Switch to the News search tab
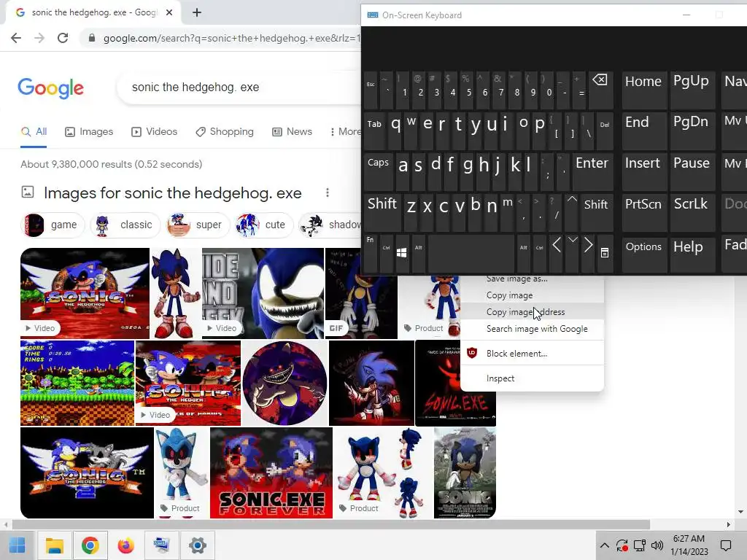 click(292, 132)
